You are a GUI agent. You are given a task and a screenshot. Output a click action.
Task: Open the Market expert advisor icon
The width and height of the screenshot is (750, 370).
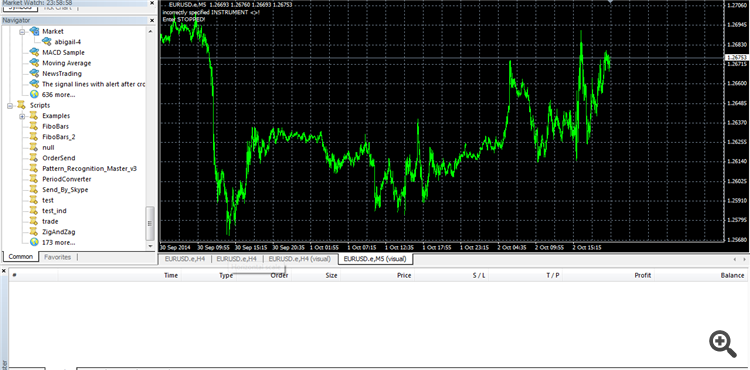click(x=34, y=31)
